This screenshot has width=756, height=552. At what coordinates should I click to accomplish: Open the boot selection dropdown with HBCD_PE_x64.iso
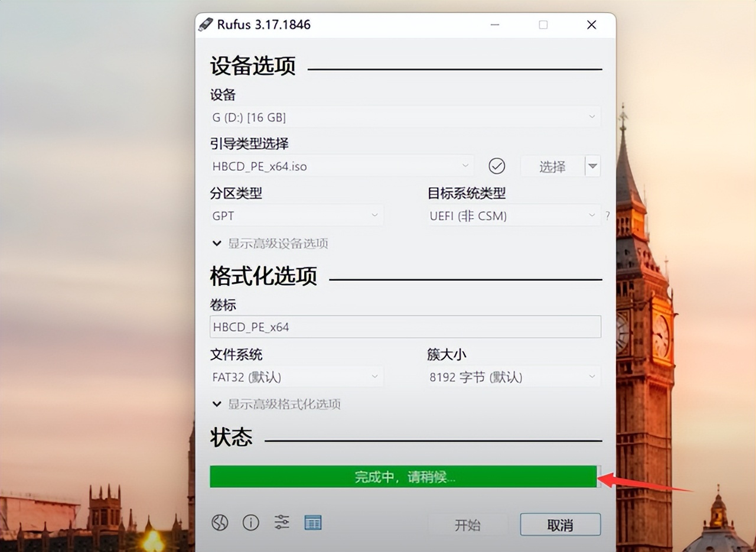tap(340, 166)
